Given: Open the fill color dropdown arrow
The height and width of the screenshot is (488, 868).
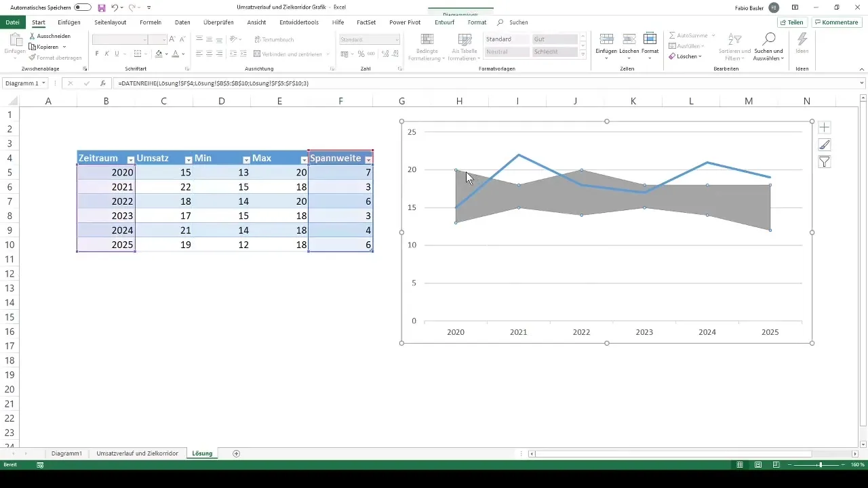Looking at the screenshot, I should point(167,54).
